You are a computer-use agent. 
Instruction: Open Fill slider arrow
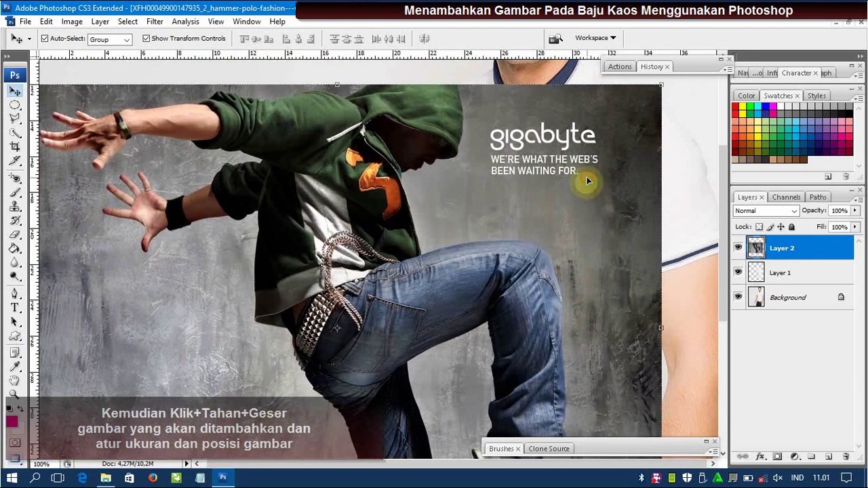pos(855,227)
